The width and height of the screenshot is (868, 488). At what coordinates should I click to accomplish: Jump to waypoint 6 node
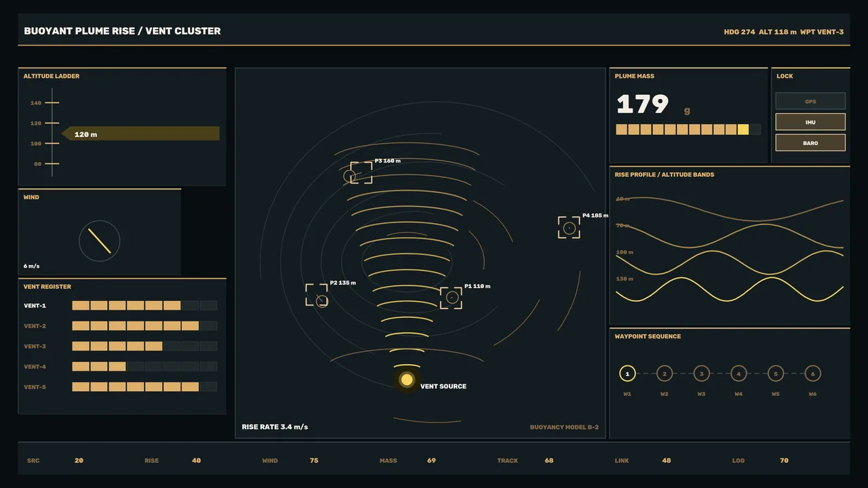(x=812, y=373)
